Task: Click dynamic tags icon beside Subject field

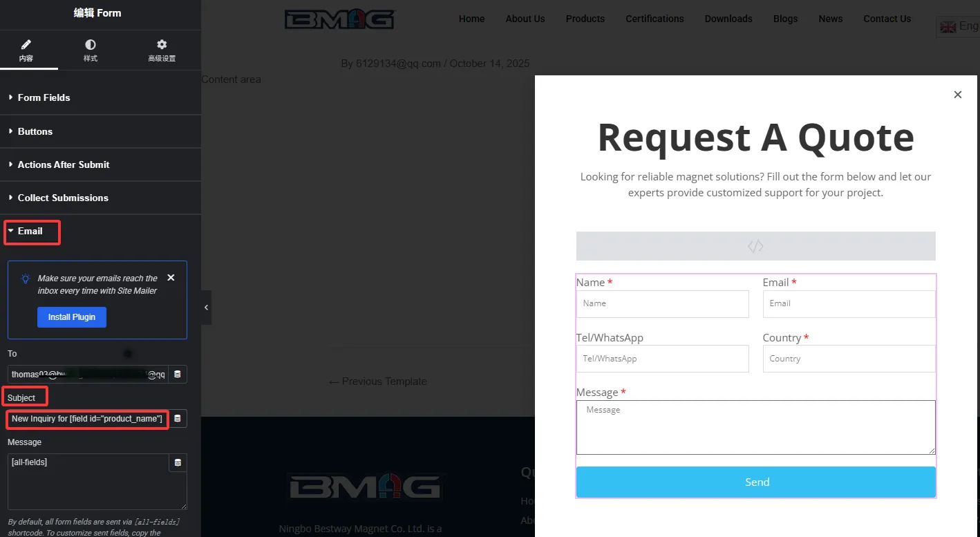Action: pos(178,419)
